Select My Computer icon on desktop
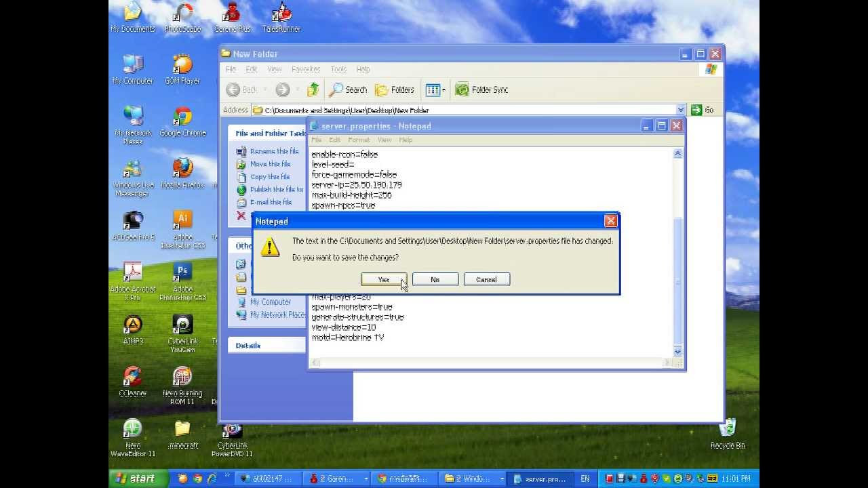Viewport: 868px width, 488px height. [133, 69]
